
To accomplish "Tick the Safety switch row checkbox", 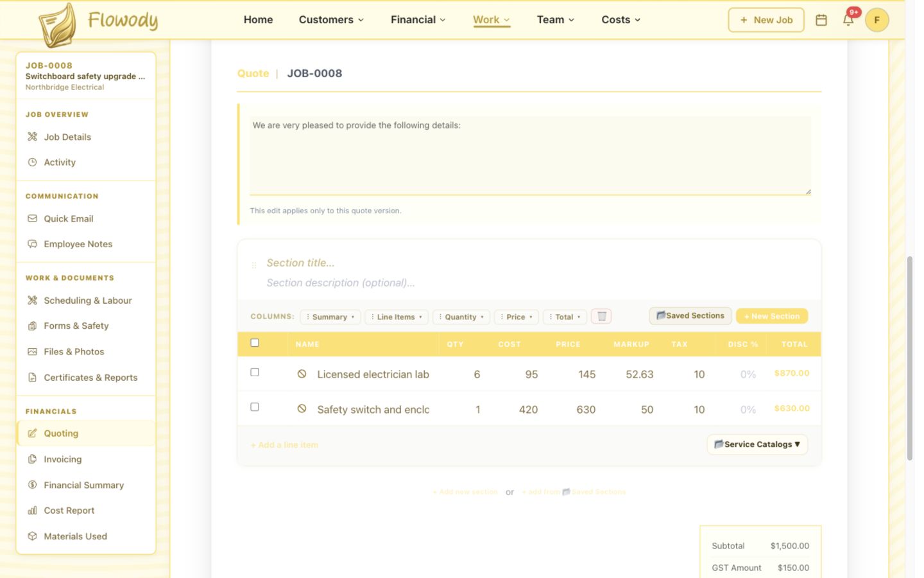I will 255,407.
